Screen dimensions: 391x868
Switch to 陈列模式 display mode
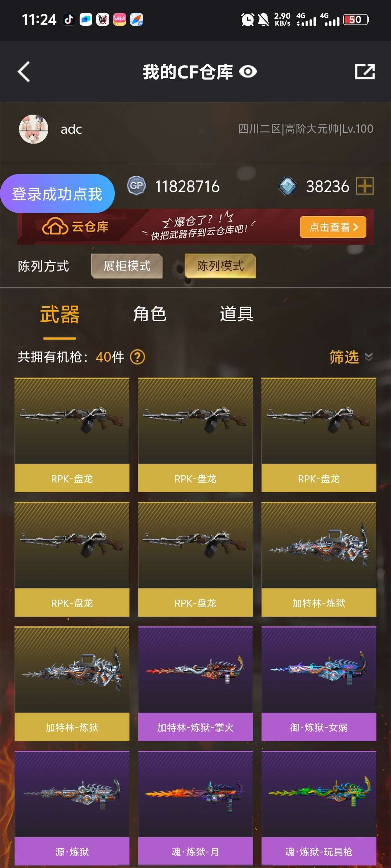coord(220,266)
